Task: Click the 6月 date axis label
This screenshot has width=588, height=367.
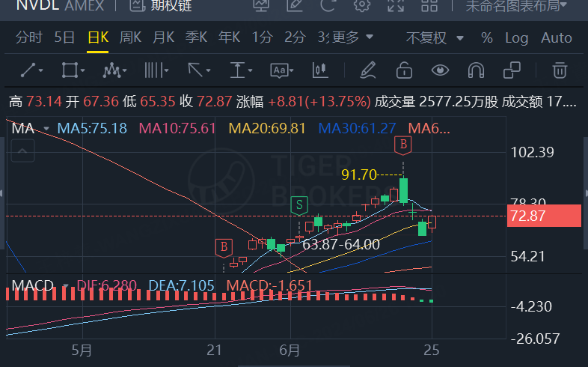Action: click(290, 351)
